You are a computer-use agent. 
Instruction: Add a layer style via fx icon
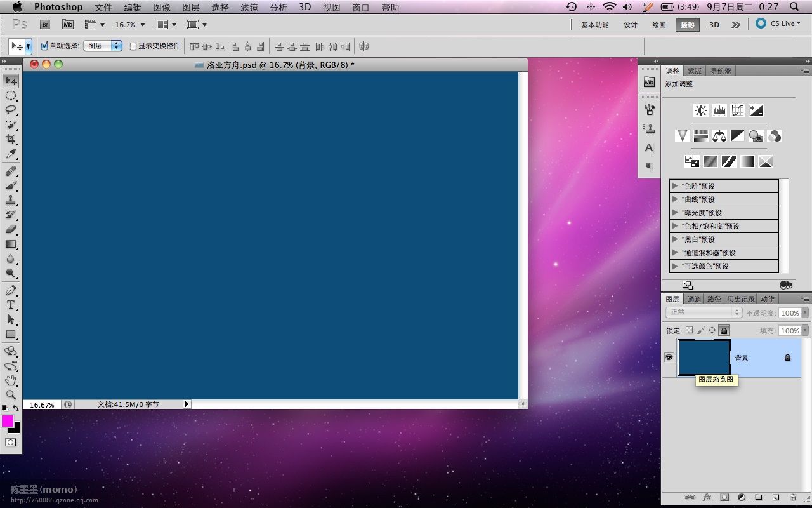tap(707, 497)
